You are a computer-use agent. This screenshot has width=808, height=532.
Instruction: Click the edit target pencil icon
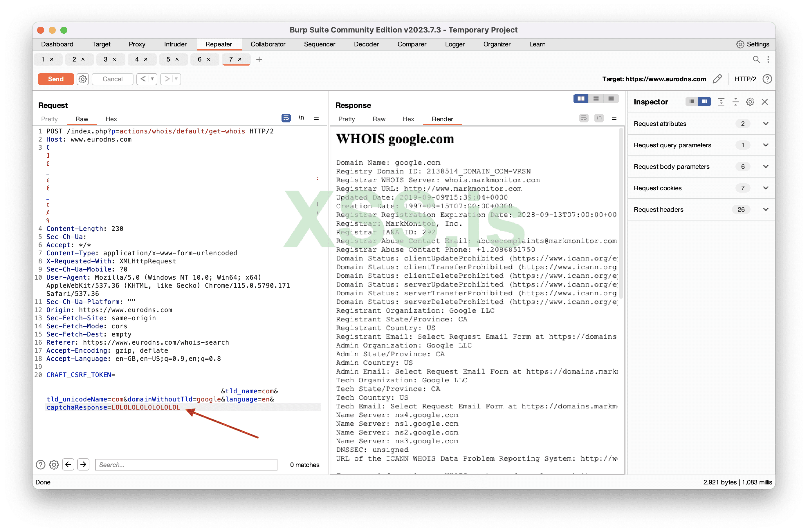pyautogui.click(x=717, y=79)
